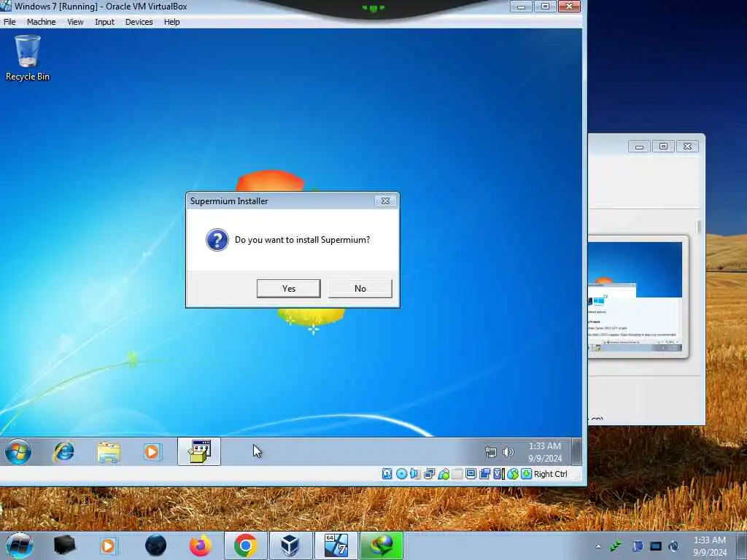Click the question mark icon in dialog

[217, 240]
